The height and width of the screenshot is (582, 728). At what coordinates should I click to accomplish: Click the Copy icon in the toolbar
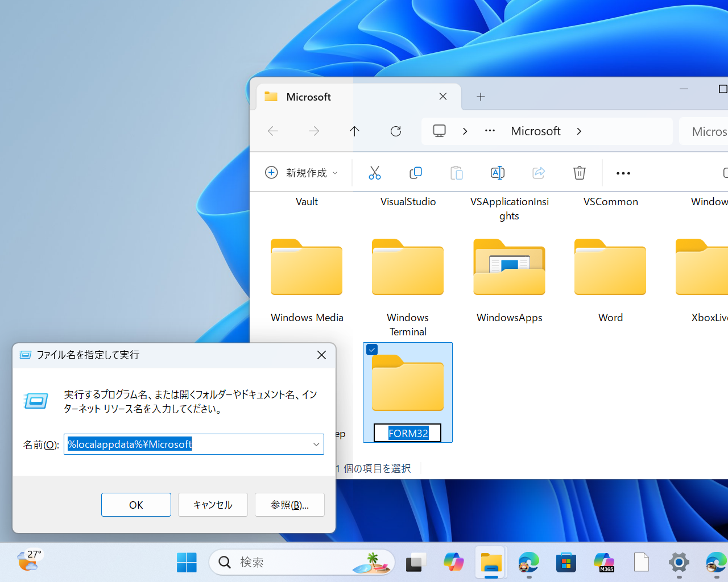416,173
